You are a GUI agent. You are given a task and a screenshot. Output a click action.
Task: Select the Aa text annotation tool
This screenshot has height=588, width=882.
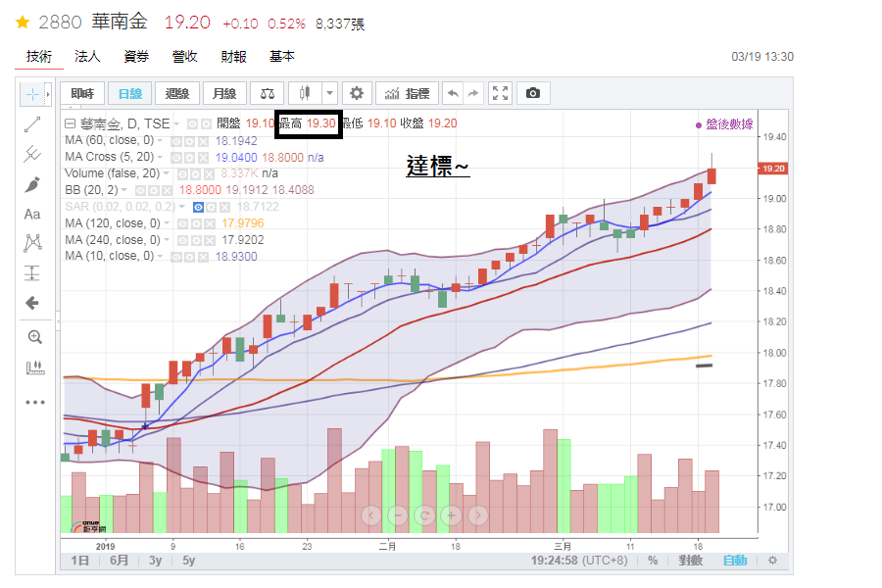(32, 215)
